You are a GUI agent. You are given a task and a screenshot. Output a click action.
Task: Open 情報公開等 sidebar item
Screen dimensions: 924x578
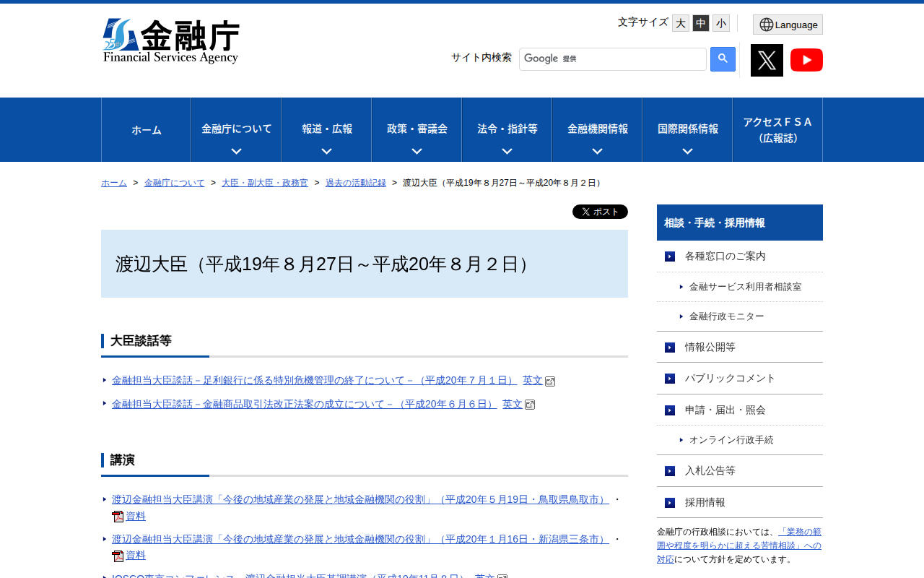(740, 348)
